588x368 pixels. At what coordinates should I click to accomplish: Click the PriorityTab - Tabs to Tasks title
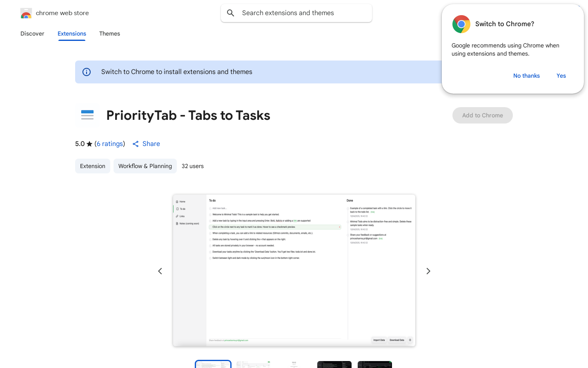tap(188, 115)
